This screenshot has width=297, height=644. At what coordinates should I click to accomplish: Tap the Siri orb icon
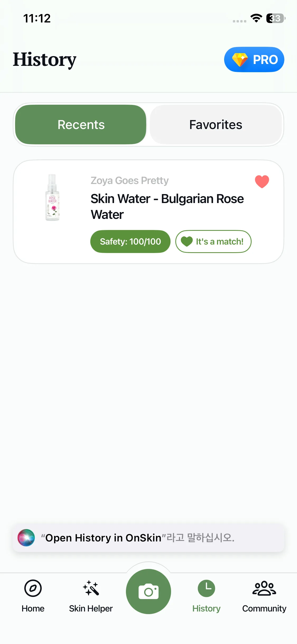pos(26,538)
